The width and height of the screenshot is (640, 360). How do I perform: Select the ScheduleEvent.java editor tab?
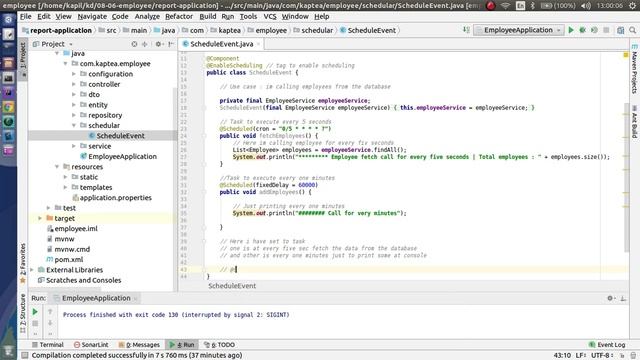click(222, 44)
